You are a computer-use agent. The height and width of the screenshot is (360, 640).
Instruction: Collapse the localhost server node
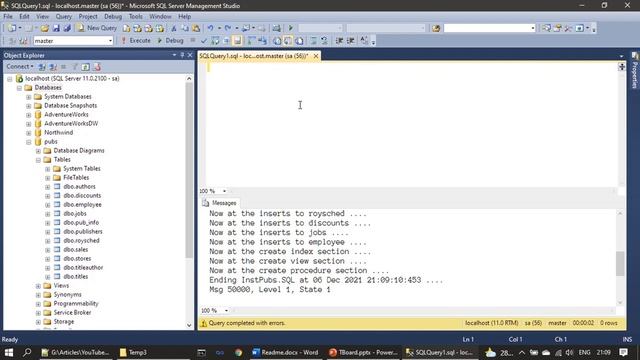pyautogui.click(x=10, y=79)
